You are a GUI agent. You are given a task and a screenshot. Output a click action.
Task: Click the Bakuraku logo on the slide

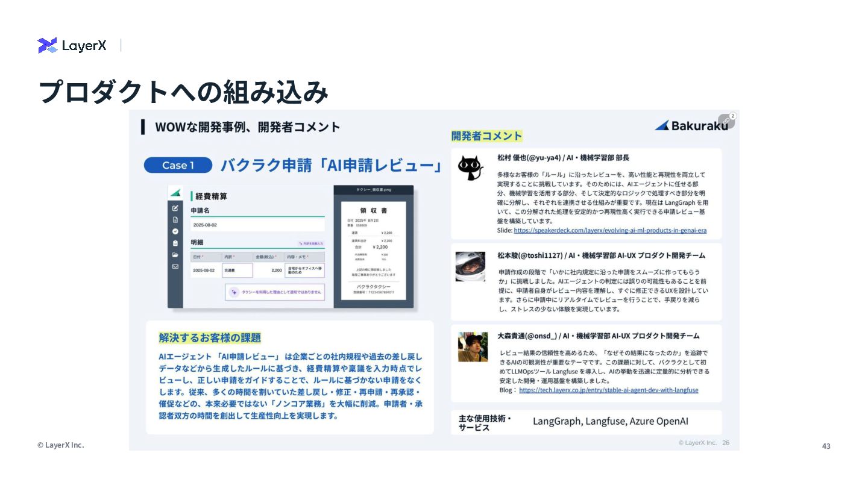tap(691, 125)
